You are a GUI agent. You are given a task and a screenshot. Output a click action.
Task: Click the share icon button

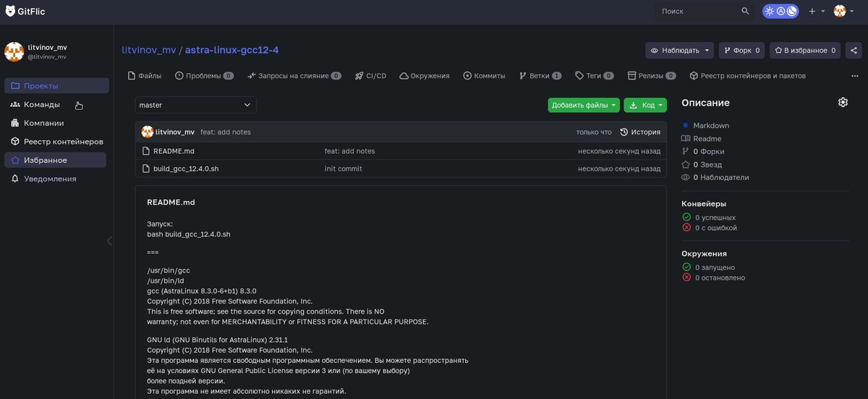(x=854, y=51)
